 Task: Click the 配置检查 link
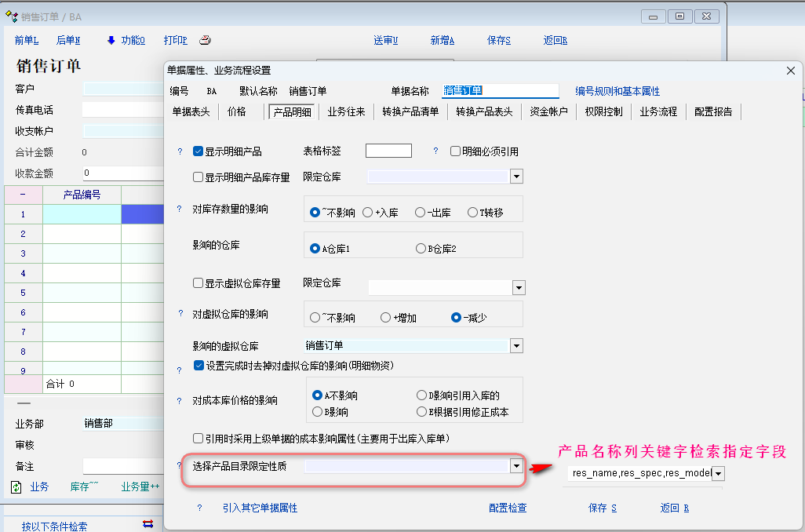click(508, 508)
